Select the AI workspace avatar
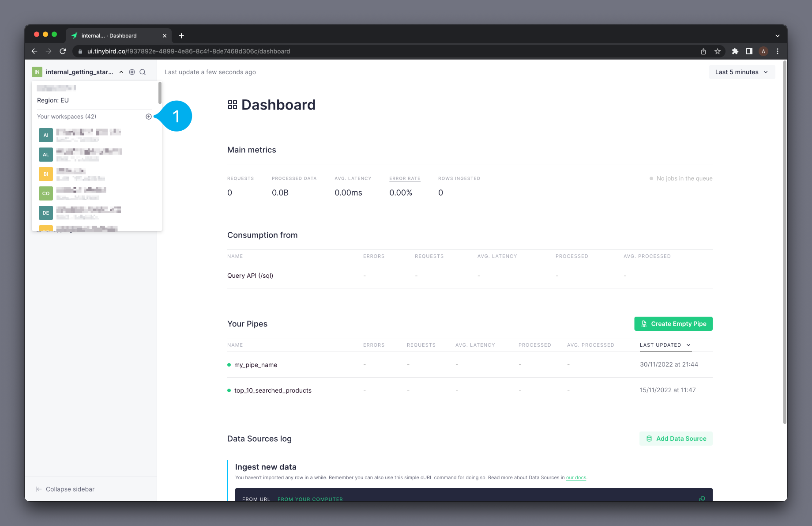 (x=46, y=135)
